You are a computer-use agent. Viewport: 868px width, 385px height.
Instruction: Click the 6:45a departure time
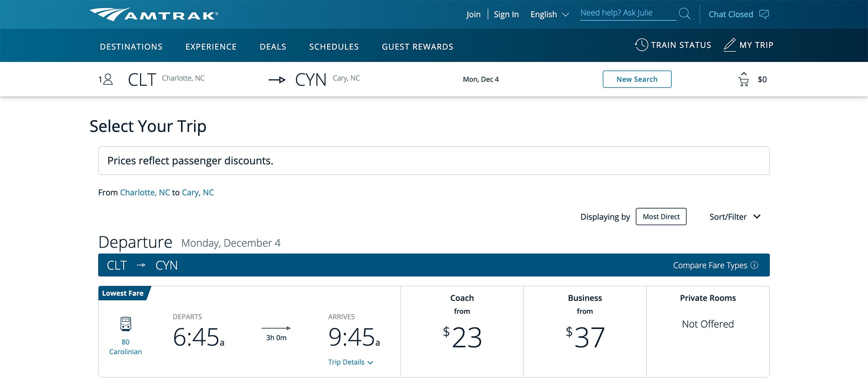[198, 337]
